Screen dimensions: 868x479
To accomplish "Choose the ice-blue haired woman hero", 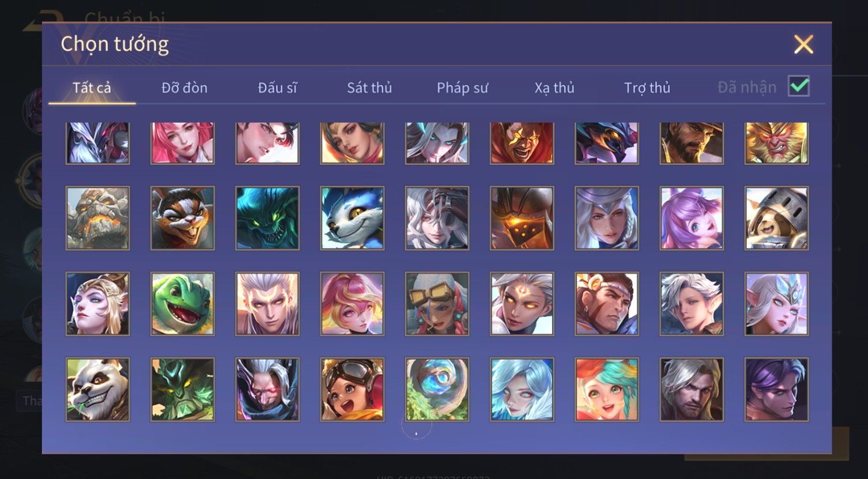I will [x=522, y=390].
